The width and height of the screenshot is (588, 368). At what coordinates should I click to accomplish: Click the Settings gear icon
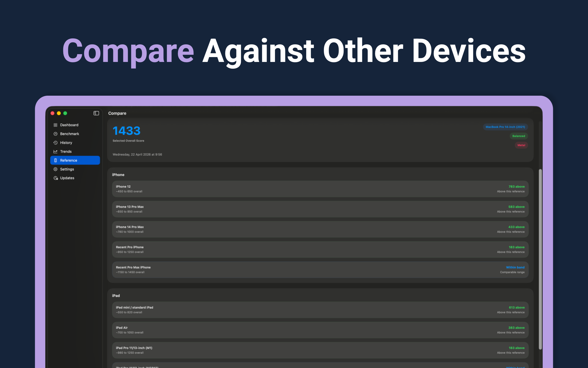click(x=55, y=169)
